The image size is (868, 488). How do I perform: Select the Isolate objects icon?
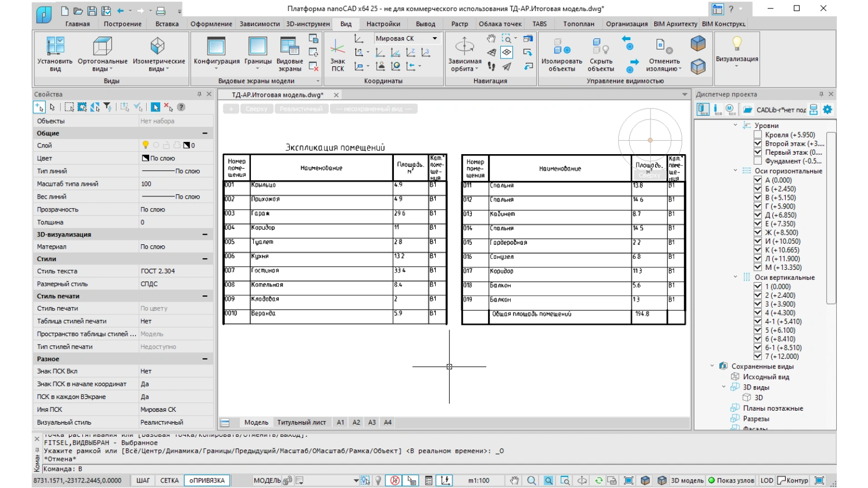(562, 47)
